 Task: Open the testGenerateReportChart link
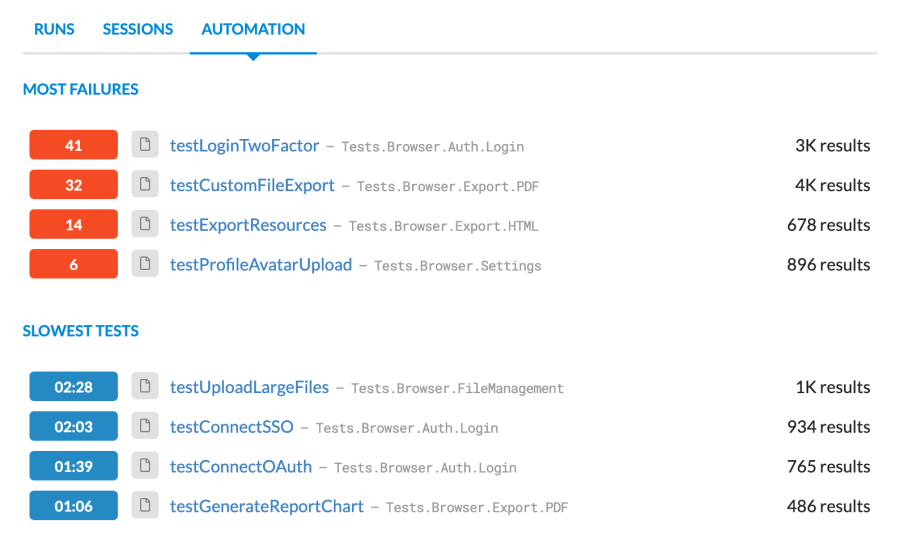pyautogui.click(x=267, y=506)
